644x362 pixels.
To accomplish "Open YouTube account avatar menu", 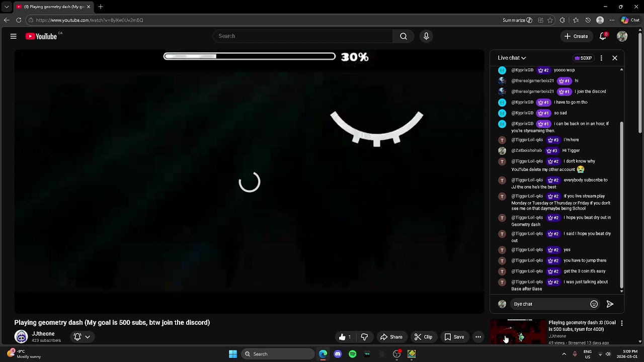I will click(x=622, y=36).
